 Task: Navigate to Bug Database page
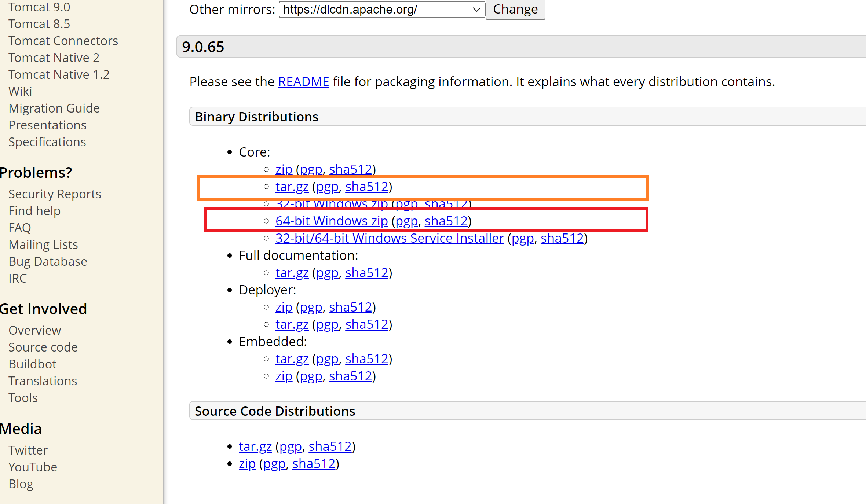[x=48, y=261]
